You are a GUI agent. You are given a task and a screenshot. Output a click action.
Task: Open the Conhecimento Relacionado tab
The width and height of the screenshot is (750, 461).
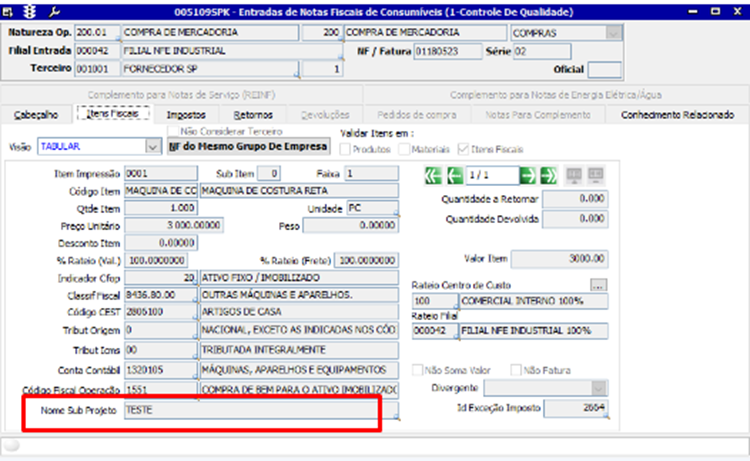(x=677, y=115)
